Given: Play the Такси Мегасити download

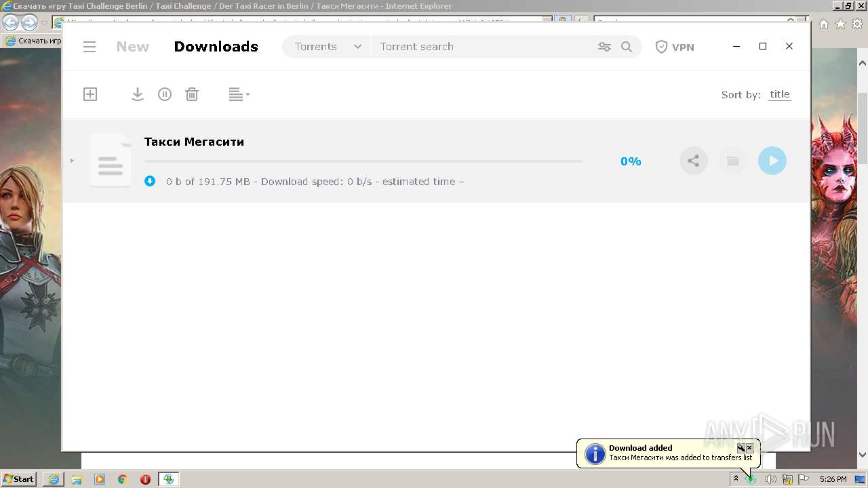Looking at the screenshot, I should (772, 161).
